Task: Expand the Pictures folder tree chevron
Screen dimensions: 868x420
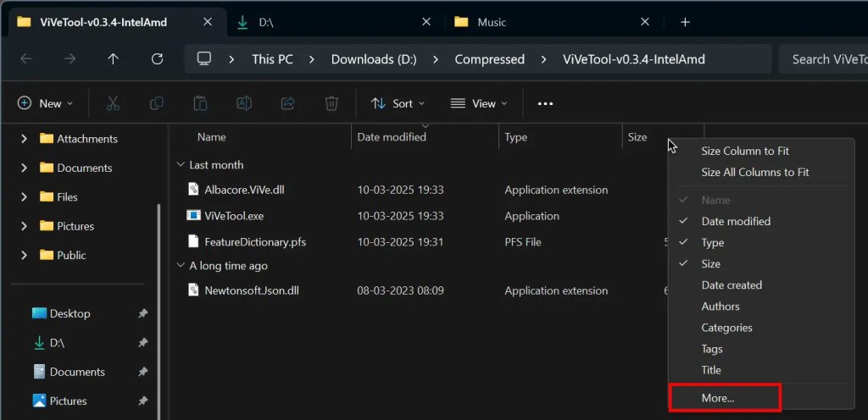Action: click(x=24, y=226)
